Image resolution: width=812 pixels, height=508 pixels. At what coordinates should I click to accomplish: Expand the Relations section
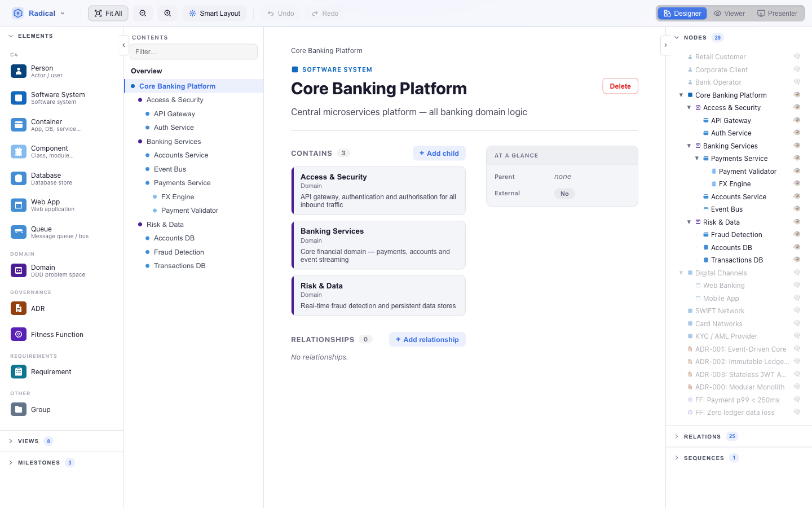point(677,436)
